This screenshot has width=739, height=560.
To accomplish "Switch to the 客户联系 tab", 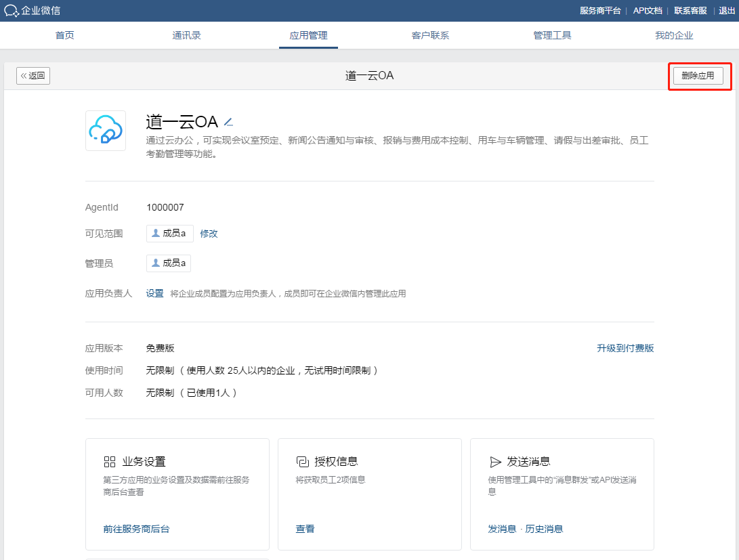I will tap(430, 35).
